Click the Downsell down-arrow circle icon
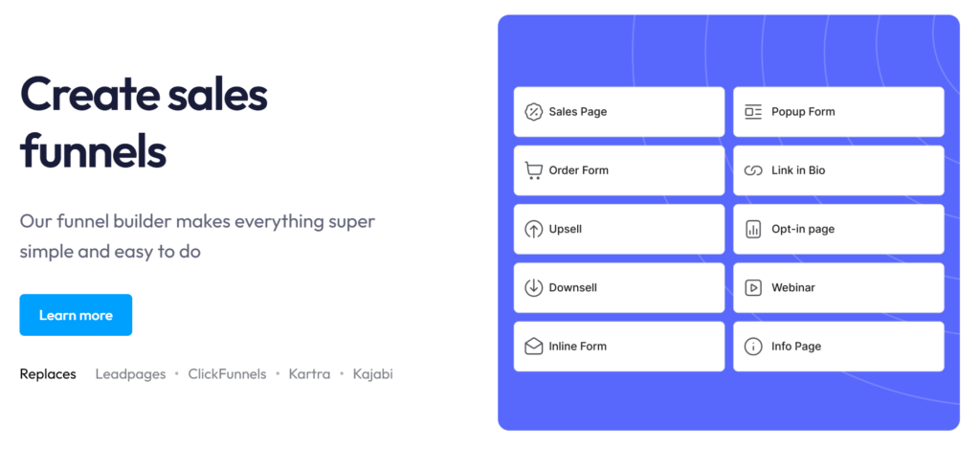 (x=534, y=287)
